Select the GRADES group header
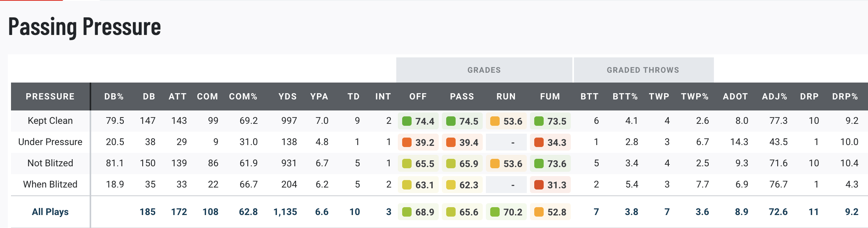Screen dimensions: 868x228 (484, 70)
